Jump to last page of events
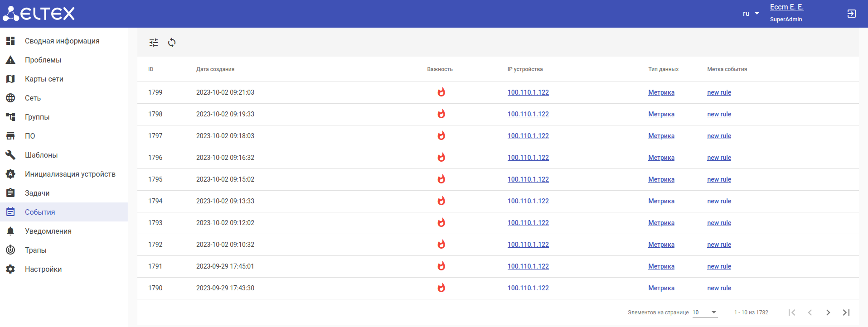Image resolution: width=868 pixels, height=327 pixels. 846,313
